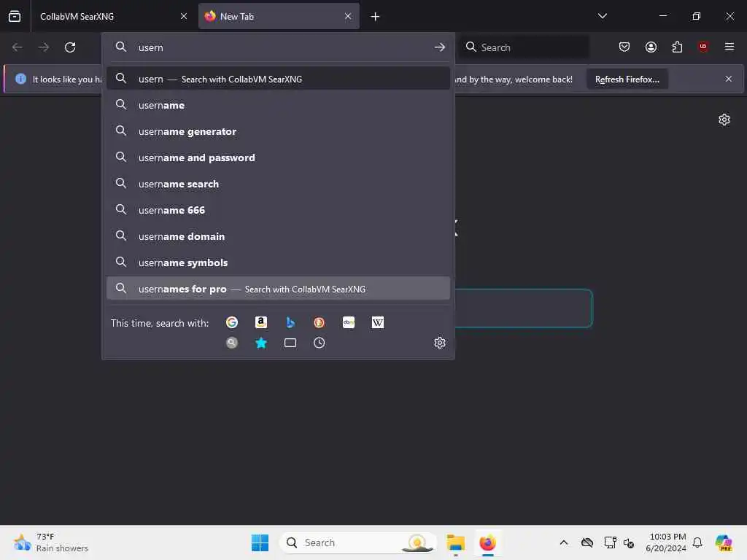
Task: Select 'username 666' suggestion
Action: (x=278, y=209)
